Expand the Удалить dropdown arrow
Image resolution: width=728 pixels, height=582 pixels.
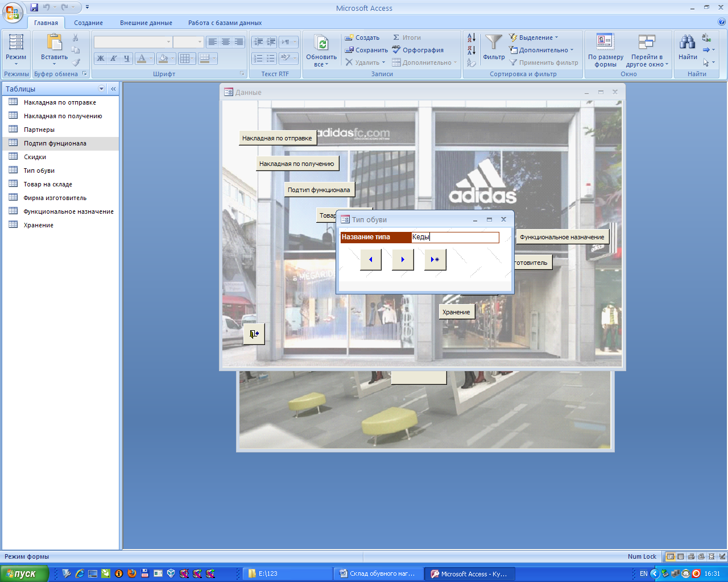pos(384,63)
